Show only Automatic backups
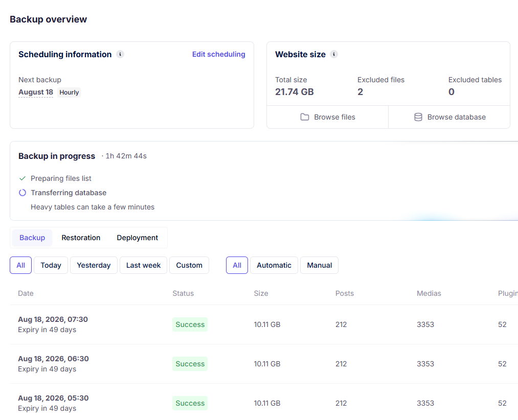Image resolution: width=518 pixels, height=420 pixels. [274, 265]
